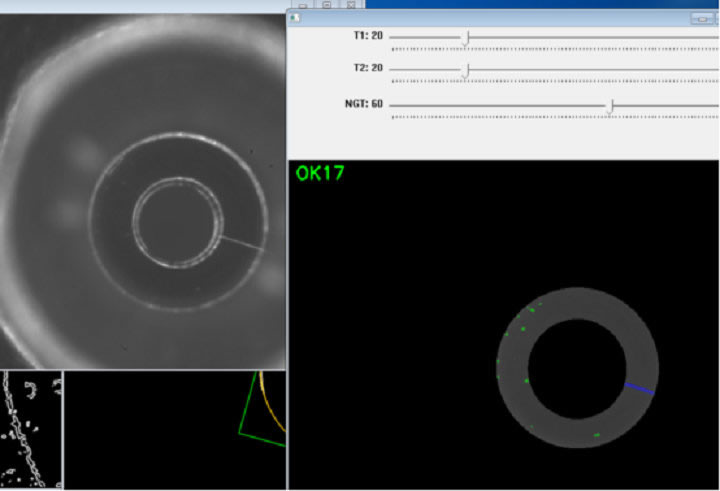
Task: Click the green OK17 status text
Action: coord(320,173)
